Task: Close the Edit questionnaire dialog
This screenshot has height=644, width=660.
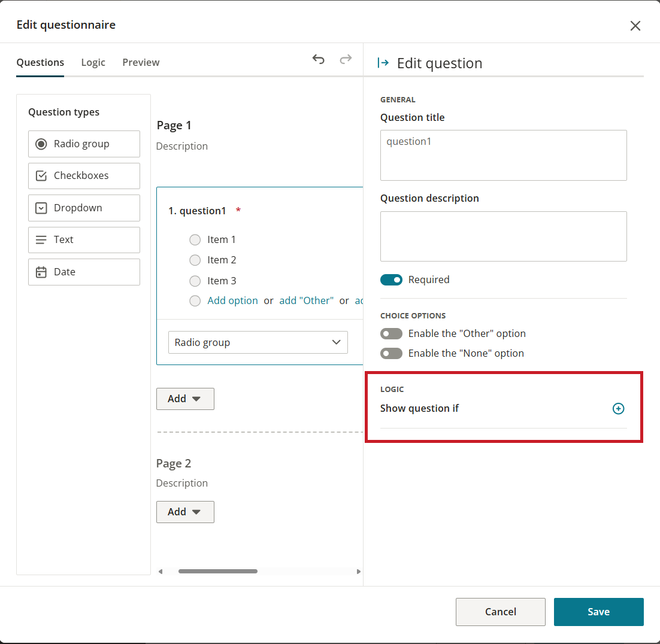Action: [635, 26]
